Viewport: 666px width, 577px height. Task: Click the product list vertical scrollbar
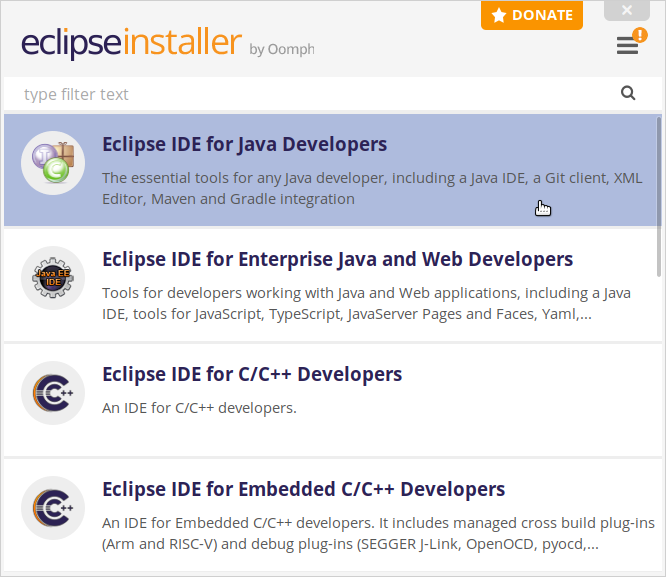point(658,200)
